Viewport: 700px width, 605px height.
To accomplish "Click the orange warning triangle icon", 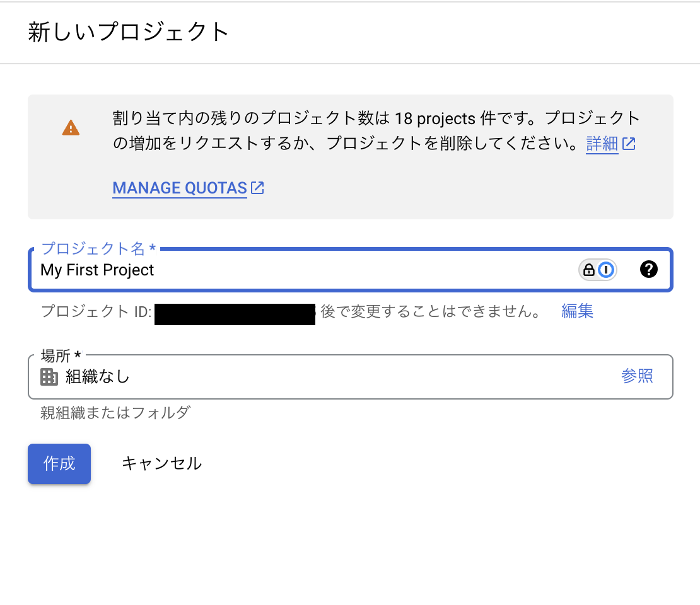I will pyautogui.click(x=71, y=128).
